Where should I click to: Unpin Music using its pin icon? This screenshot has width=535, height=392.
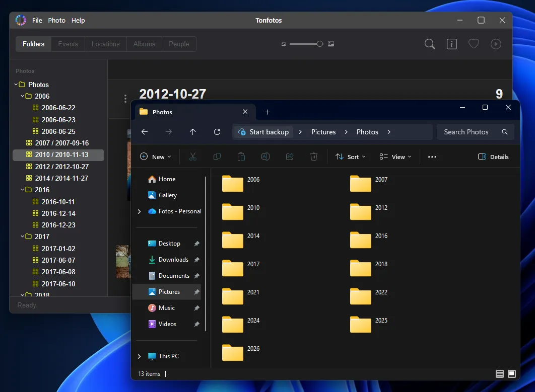tap(196, 308)
